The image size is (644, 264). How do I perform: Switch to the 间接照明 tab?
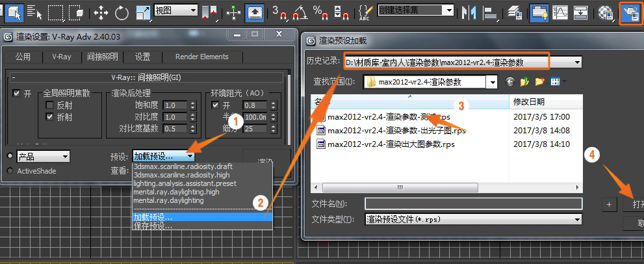pyautogui.click(x=102, y=57)
